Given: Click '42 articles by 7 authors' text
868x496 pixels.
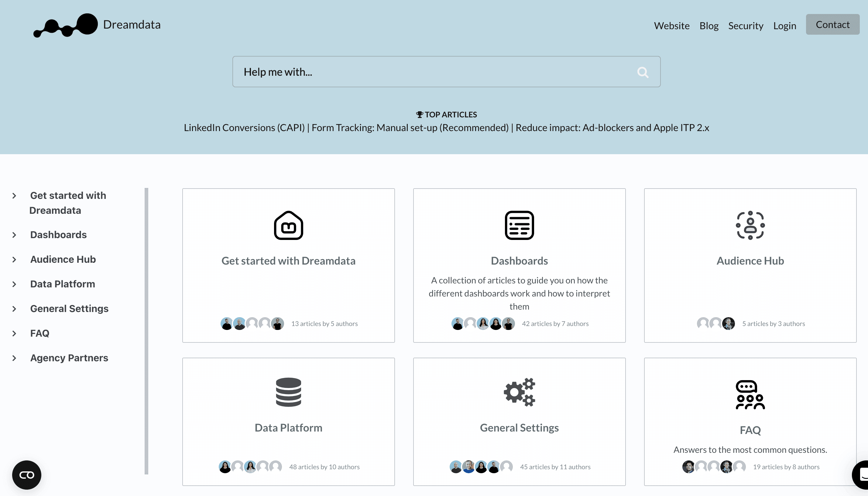Looking at the screenshot, I should click(555, 324).
